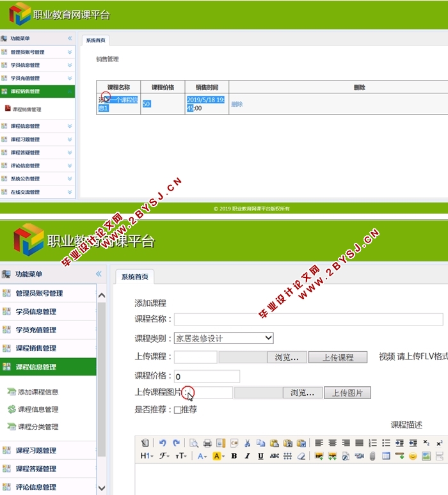Screen dimensions: 448x495
Task: Insert a numbered list
Action: 373,443
